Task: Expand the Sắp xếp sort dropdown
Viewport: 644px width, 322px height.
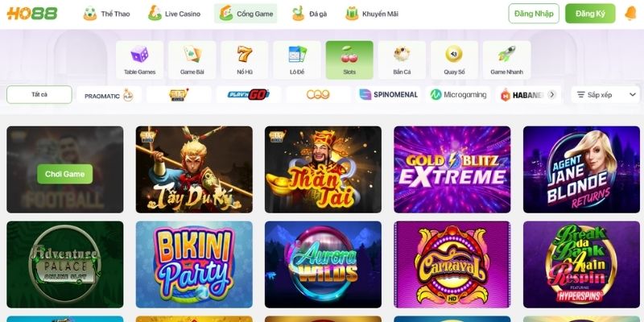Action: click(x=605, y=95)
